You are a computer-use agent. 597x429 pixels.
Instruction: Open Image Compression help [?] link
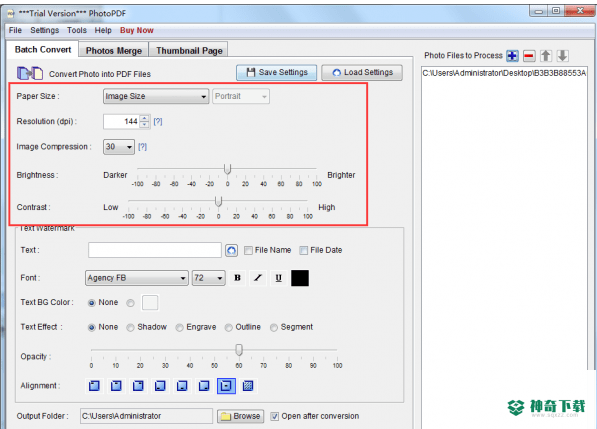click(142, 147)
